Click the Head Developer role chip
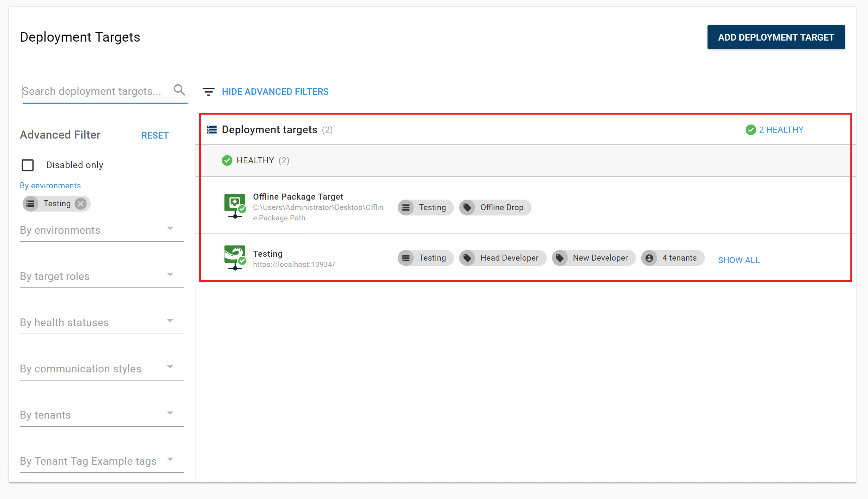Image resolution: width=868 pixels, height=499 pixels. click(503, 258)
